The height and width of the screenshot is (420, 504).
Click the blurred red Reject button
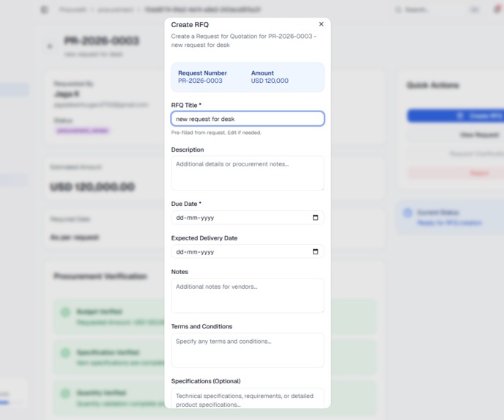click(456, 173)
